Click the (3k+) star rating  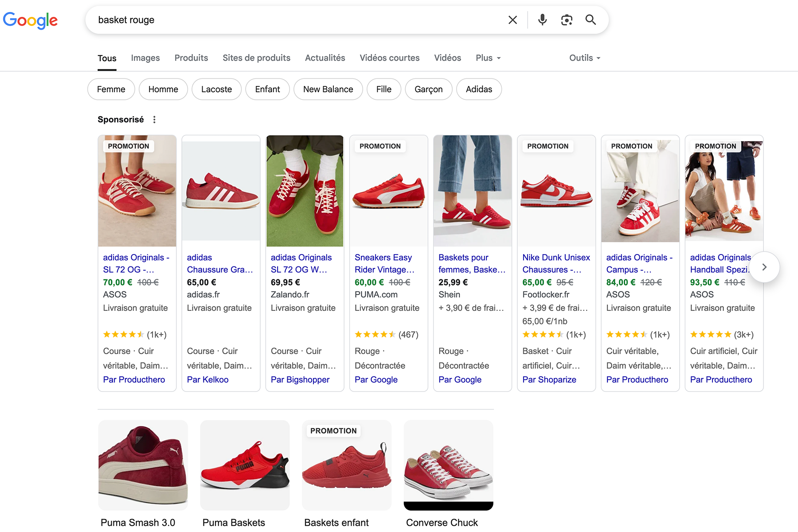[x=722, y=335]
